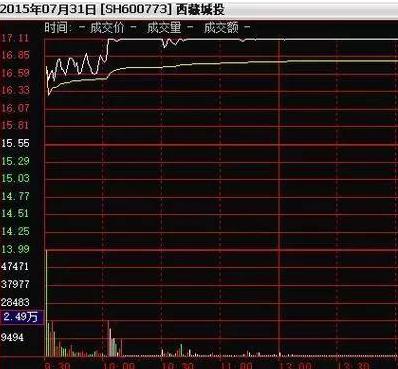Select the green 13.99 lowest price label
398x369 pixels.
(x=15, y=249)
